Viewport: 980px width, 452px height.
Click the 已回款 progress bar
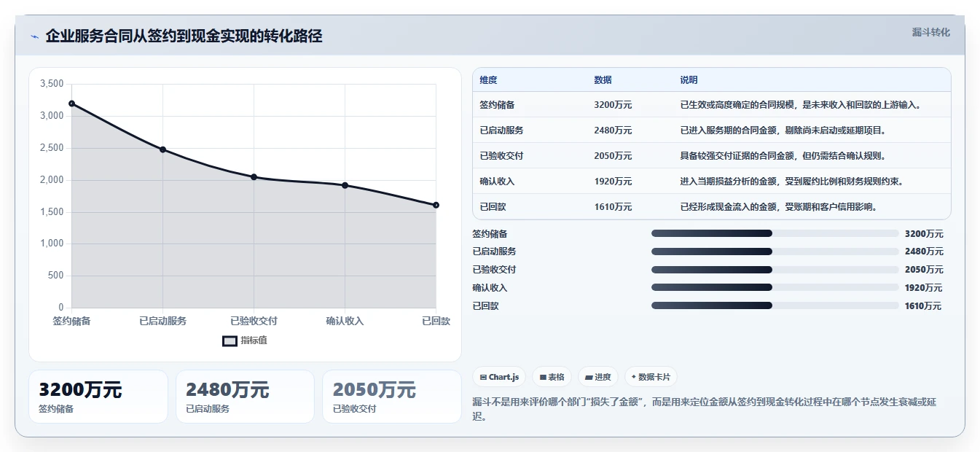(x=775, y=305)
